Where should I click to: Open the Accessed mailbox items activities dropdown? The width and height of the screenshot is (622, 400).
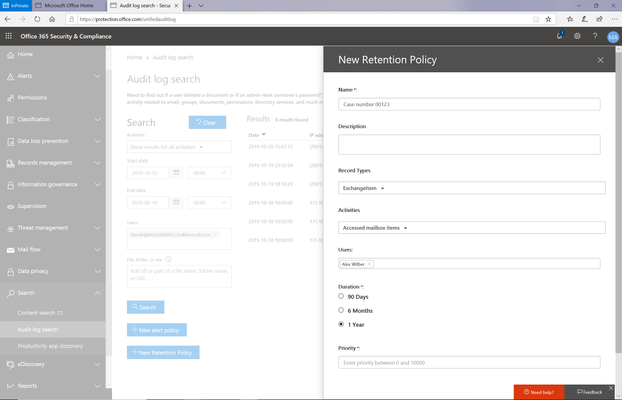tap(472, 228)
